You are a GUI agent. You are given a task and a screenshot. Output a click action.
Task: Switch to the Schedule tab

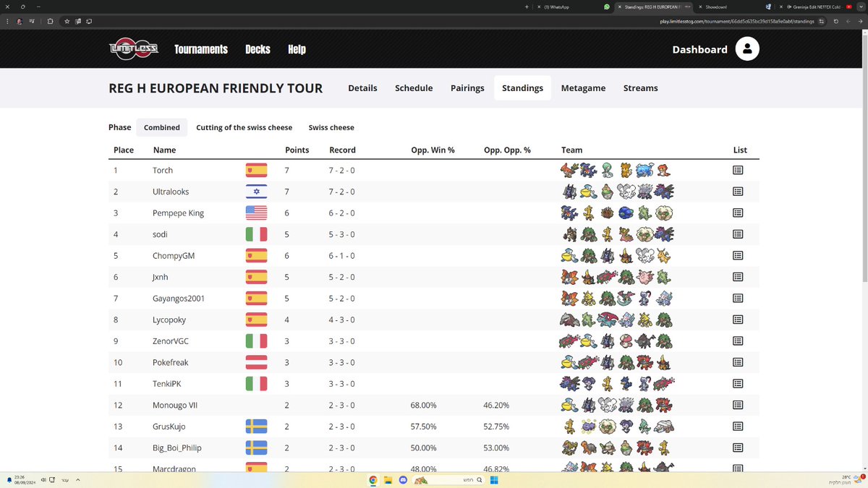click(414, 88)
